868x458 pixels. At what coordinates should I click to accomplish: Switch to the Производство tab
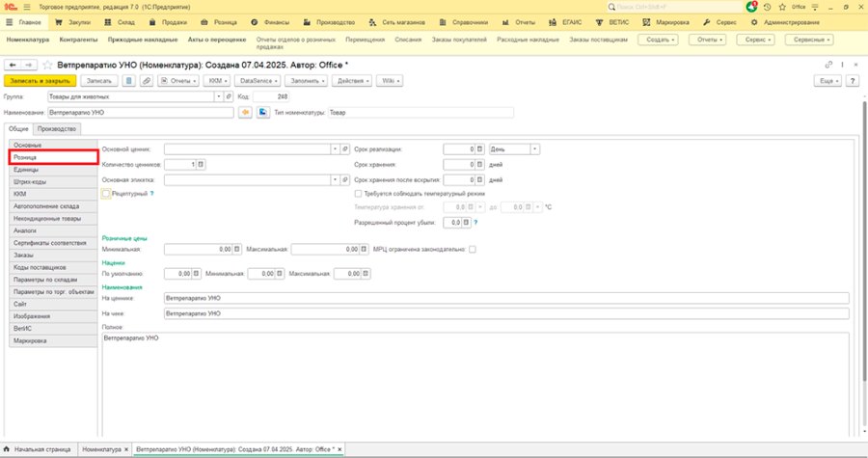pos(57,129)
